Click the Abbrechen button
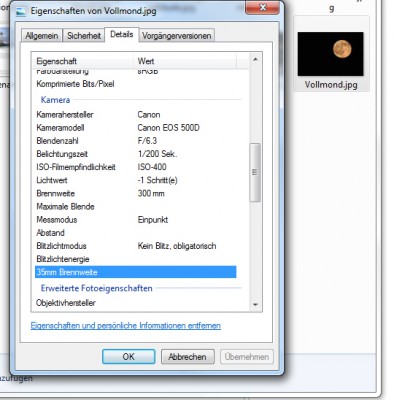This screenshot has width=394, height=400. pos(187,357)
